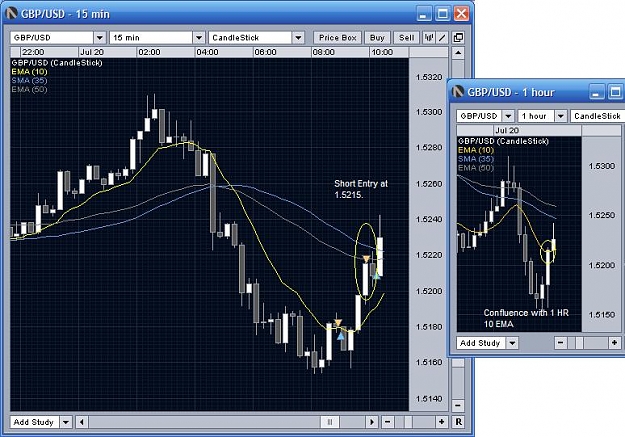Screen dimensions: 625x437
Task: Click the 1.5320 price label on 15 min scale
Action: (x=429, y=77)
